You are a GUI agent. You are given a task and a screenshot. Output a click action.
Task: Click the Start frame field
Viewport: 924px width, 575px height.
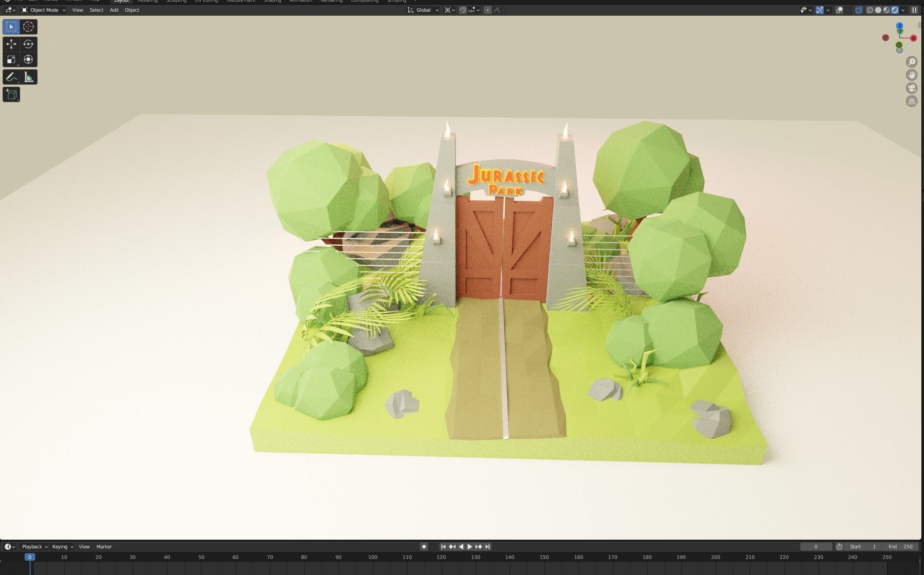point(863,547)
